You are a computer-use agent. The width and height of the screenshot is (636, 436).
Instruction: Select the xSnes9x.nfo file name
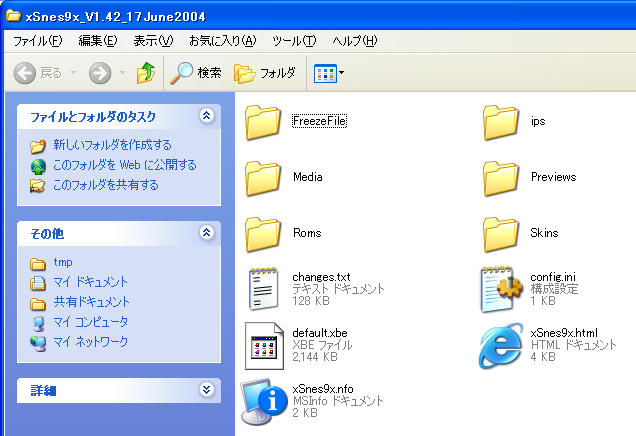point(323,389)
